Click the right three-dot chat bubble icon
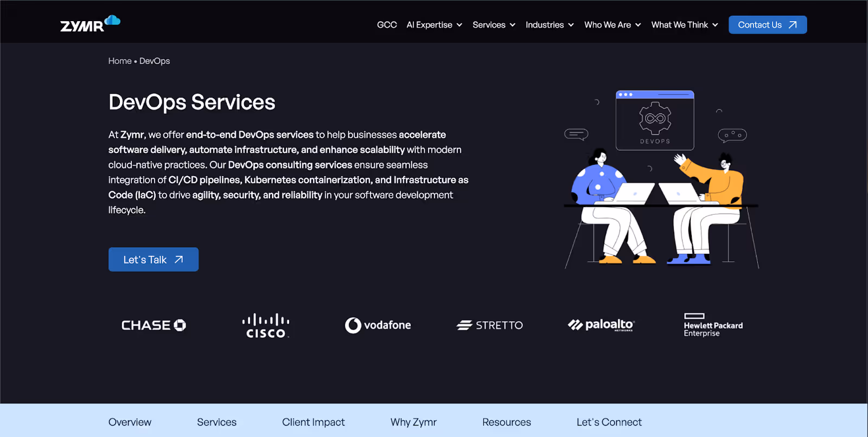868x437 pixels. click(732, 135)
